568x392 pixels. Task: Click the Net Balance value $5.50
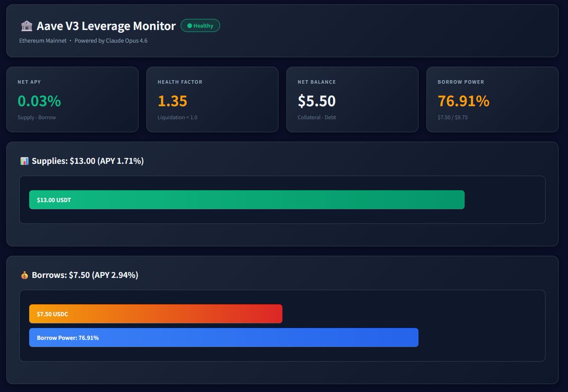pos(317,101)
